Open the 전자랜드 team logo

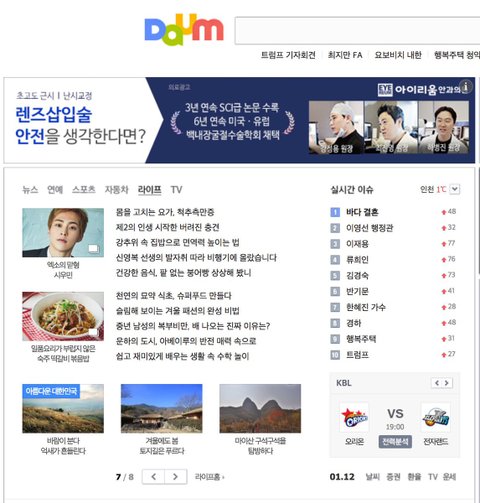pos(436,417)
